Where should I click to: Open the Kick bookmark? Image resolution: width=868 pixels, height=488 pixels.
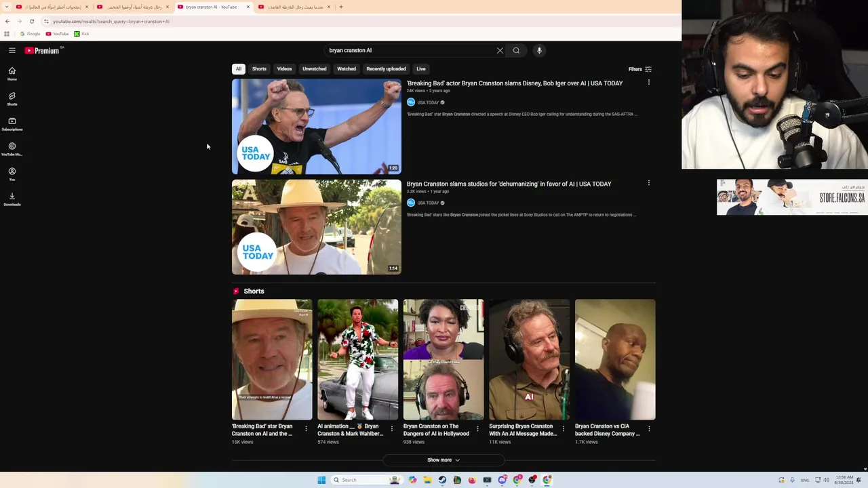click(x=82, y=34)
